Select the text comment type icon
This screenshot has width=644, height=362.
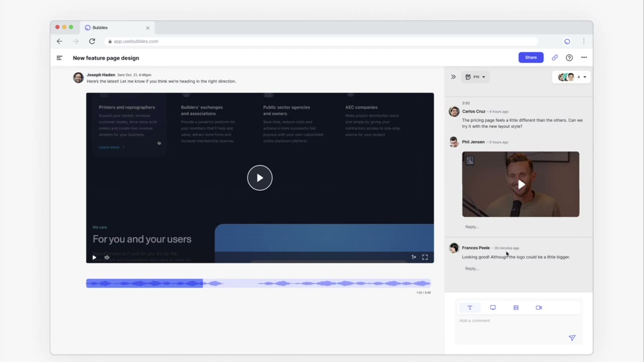tap(470, 308)
